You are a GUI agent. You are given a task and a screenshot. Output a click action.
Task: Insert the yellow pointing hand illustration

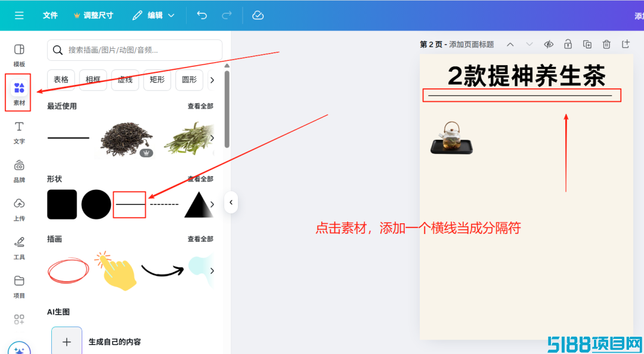point(116,270)
